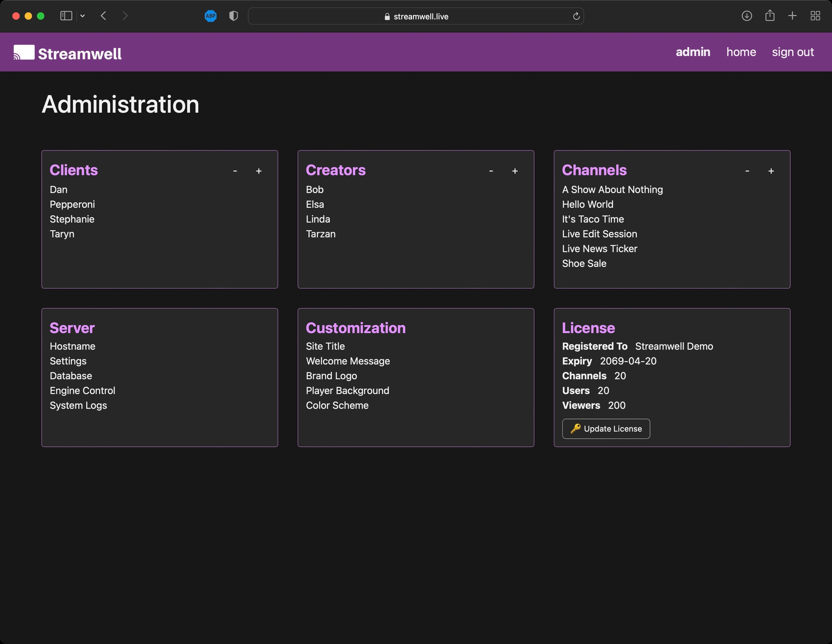
Task: Click the Streamwell logo icon
Action: click(24, 52)
